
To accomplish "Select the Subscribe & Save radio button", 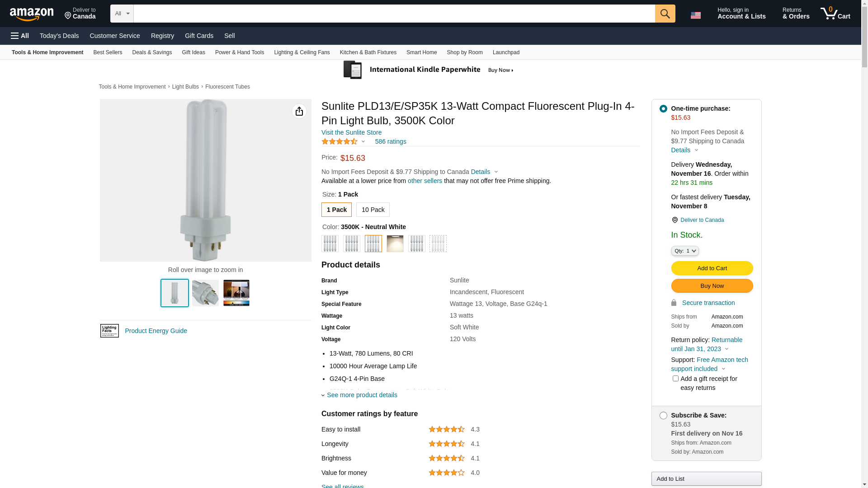I will 663,415.
